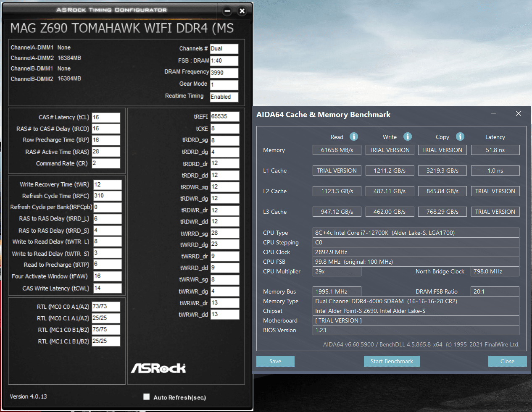The image size is (532, 412).
Task: Click the North Bridge Clock value 798.0 MHz
Action: pyautogui.click(x=495, y=271)
